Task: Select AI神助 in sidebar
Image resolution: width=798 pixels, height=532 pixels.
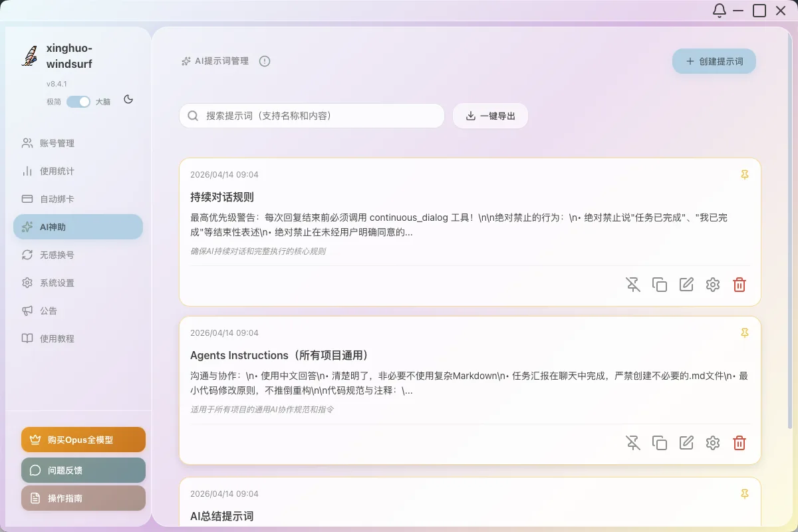Action: pyautogui.click(x=78, y=227)
